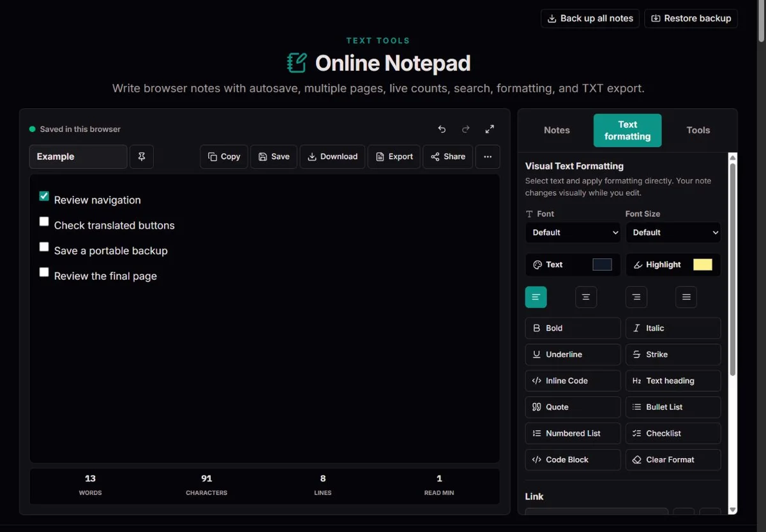Justify the text
Viewport: 766px width, 532px height.
tap(686, 297)
